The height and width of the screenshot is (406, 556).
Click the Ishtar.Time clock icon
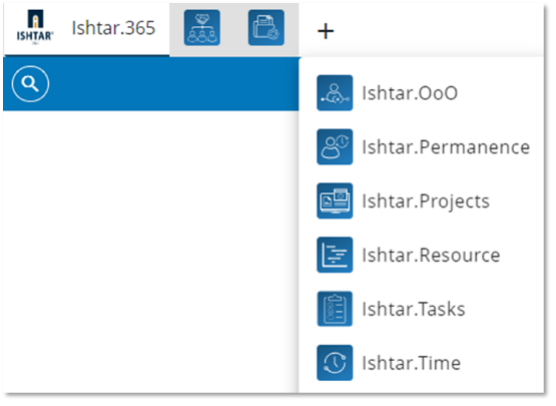335,363
